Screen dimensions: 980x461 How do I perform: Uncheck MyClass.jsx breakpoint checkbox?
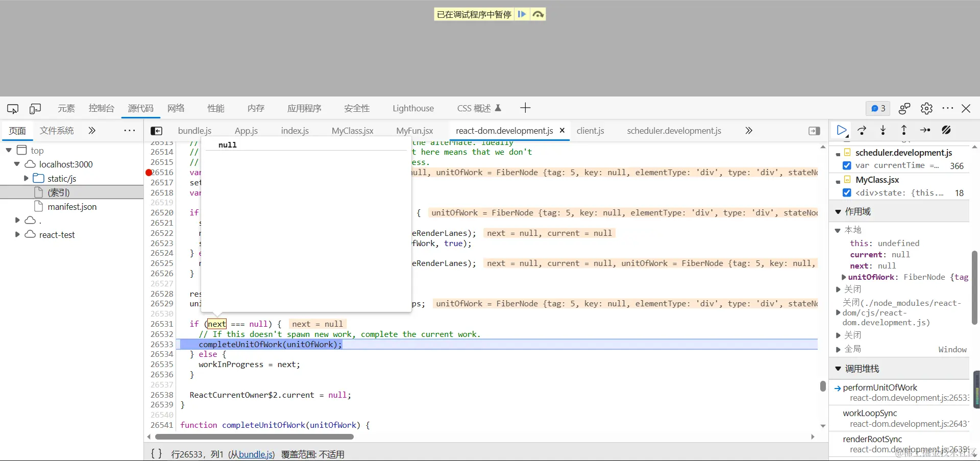(847, 192)
